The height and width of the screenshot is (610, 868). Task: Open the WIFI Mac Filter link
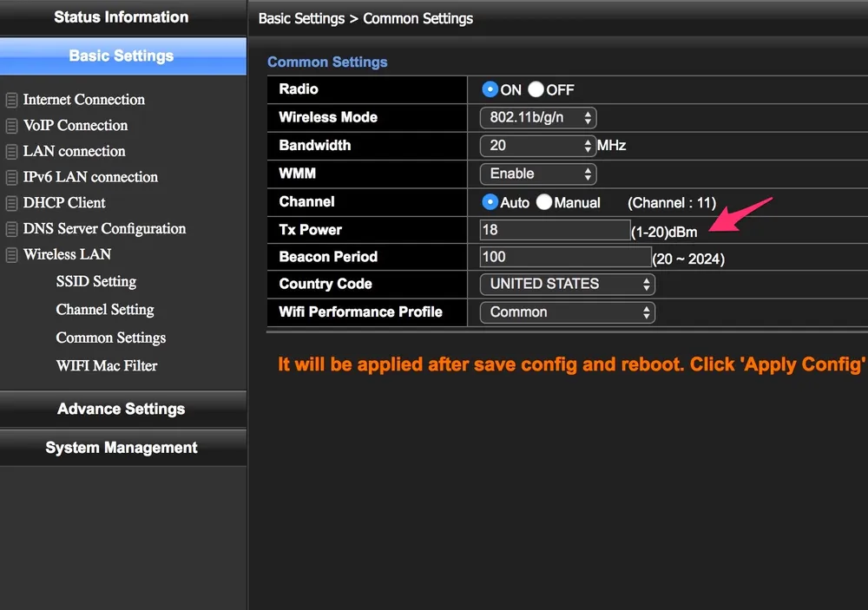tap(107, 366)
